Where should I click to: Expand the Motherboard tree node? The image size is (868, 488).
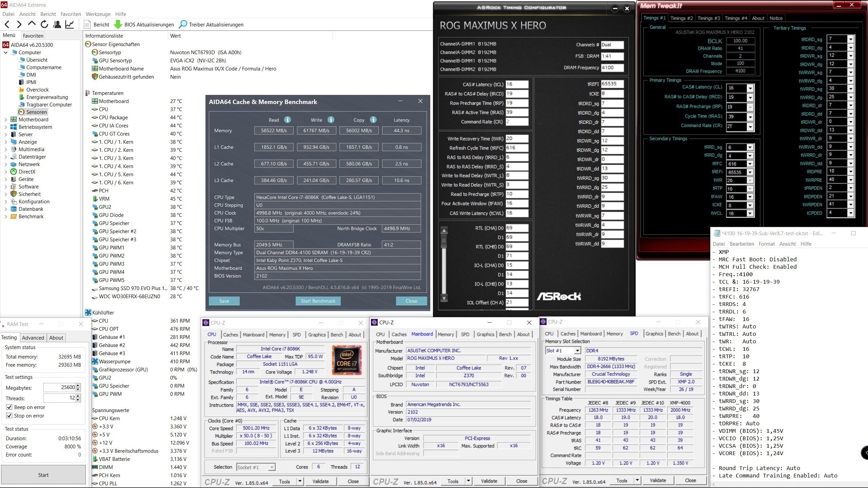click(x=5, y=120)
